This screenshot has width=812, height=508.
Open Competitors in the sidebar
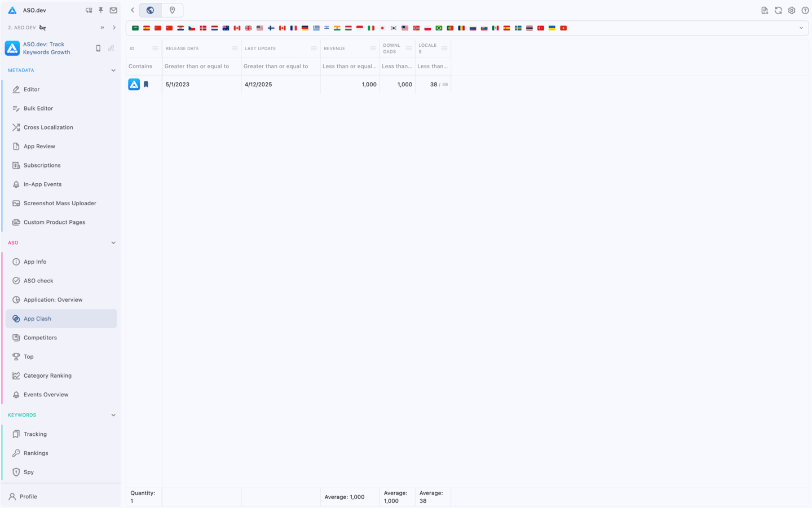click(x=40, y=338)
